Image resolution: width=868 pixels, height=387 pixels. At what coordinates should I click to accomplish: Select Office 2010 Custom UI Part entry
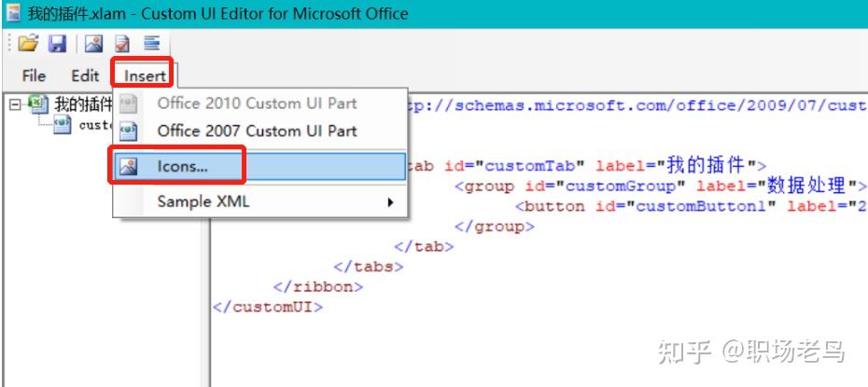tap(257, 104)
